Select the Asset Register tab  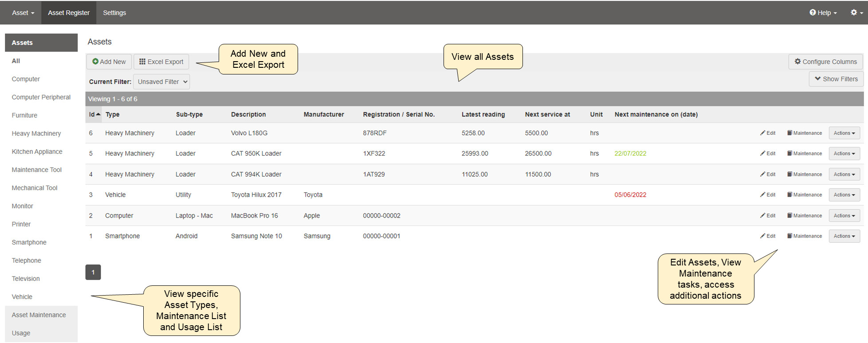tap(69, 13)
